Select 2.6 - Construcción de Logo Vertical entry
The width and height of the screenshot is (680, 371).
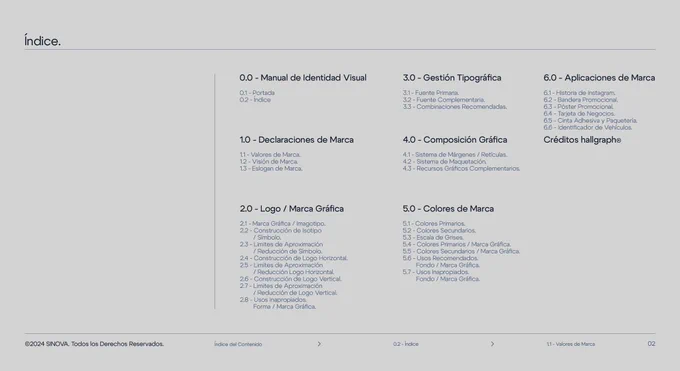tap(291, 279)
